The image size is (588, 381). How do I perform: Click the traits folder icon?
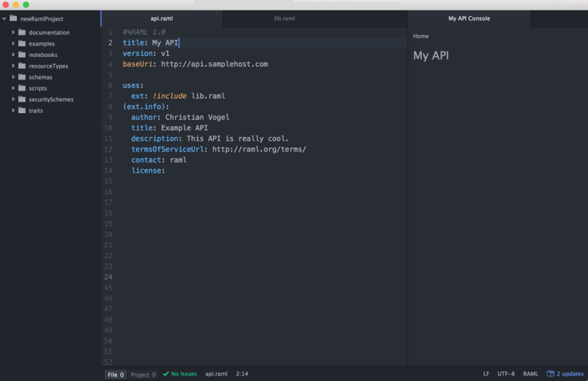[x=22, y=110]
